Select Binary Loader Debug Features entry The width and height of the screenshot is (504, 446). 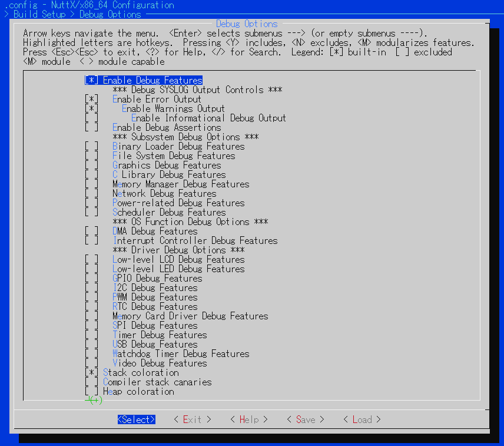click(x=178, y=146)
